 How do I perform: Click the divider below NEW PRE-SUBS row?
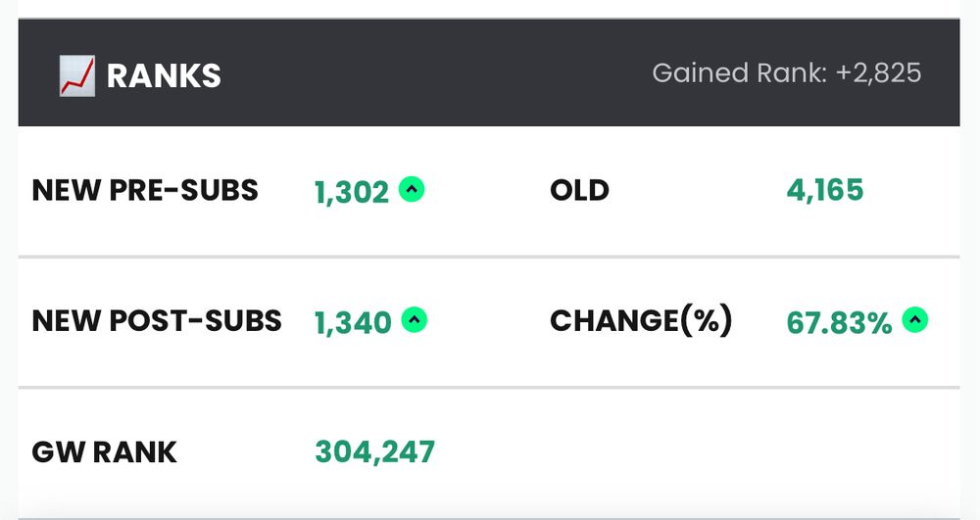click(489, 257)
